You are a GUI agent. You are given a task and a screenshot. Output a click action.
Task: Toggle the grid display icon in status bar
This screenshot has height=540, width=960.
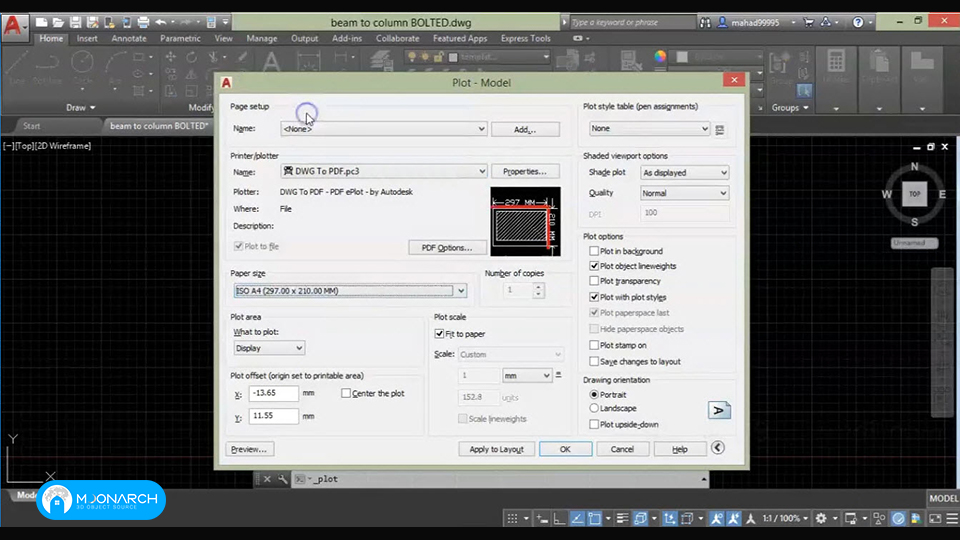(x=512, y=519)
